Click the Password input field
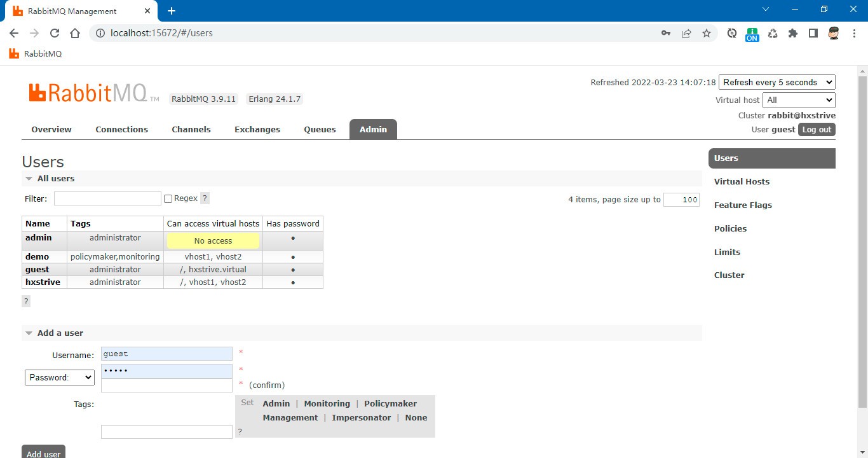The image size is (868, 458). (166, 371)
